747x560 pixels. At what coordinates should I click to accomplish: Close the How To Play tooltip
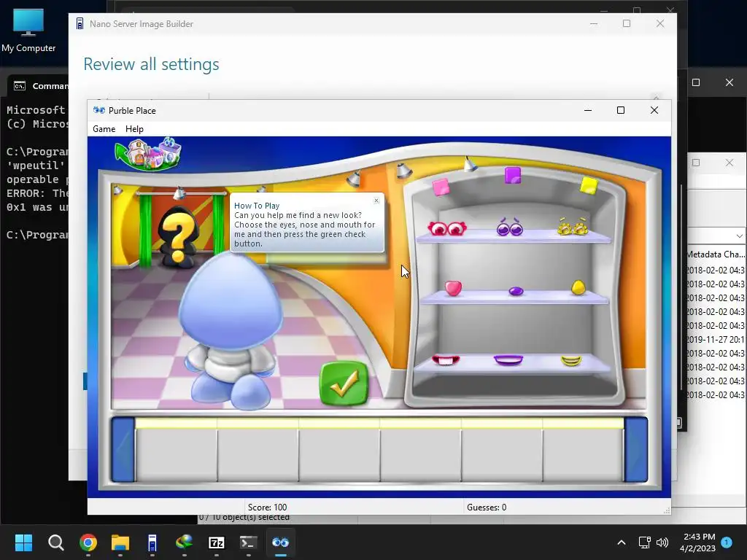[376, 201]
